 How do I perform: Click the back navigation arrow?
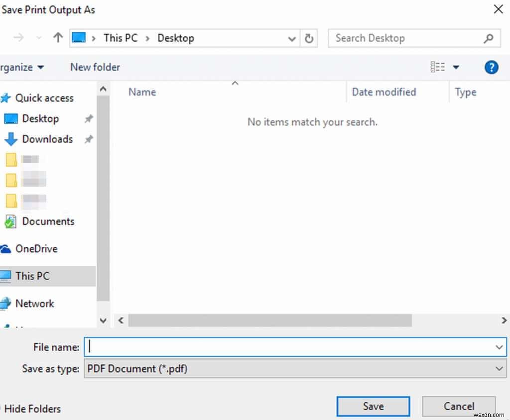18,38
